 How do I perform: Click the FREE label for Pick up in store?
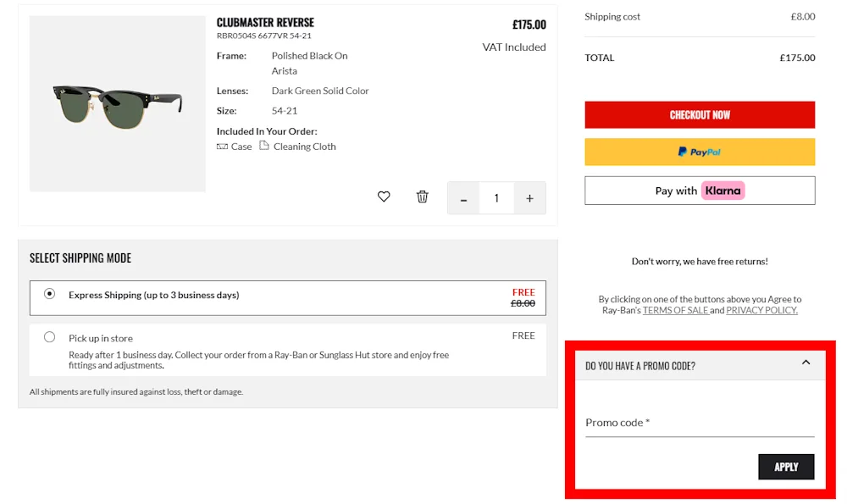tap(523, 335)
